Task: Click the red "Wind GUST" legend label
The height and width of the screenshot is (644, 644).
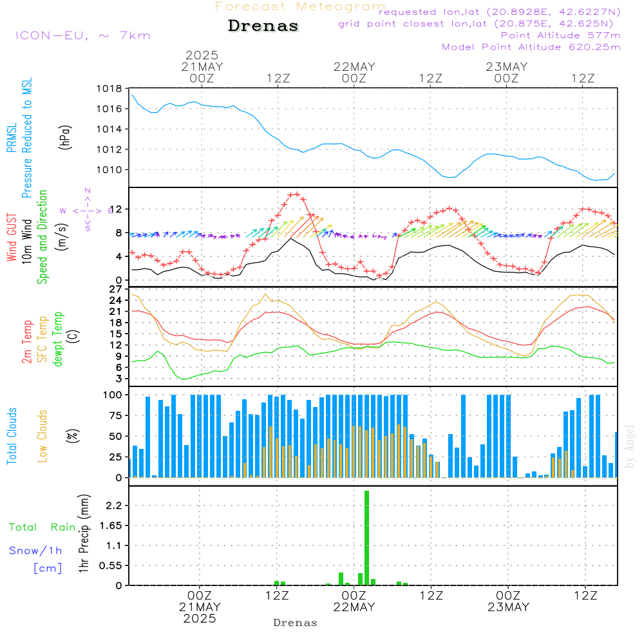Action: point(12,238)
